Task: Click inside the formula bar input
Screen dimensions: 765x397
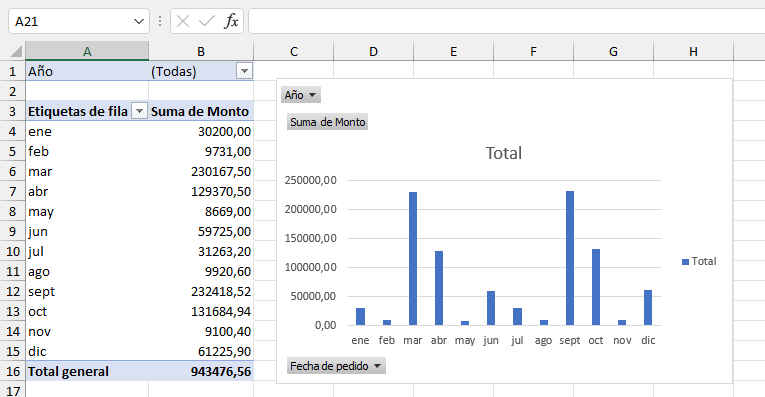Action: point(506,21)
